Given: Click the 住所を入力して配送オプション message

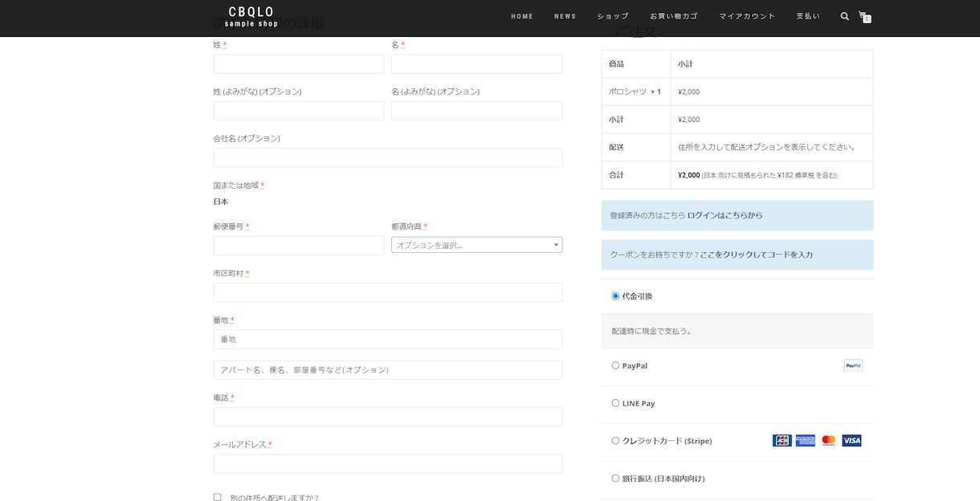Looking at the screenshot, I should (766, 147).
